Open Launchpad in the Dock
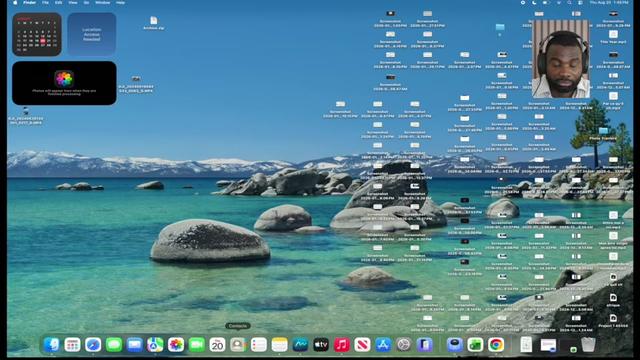This screenshot has width=640, height=360. (72, 345)
